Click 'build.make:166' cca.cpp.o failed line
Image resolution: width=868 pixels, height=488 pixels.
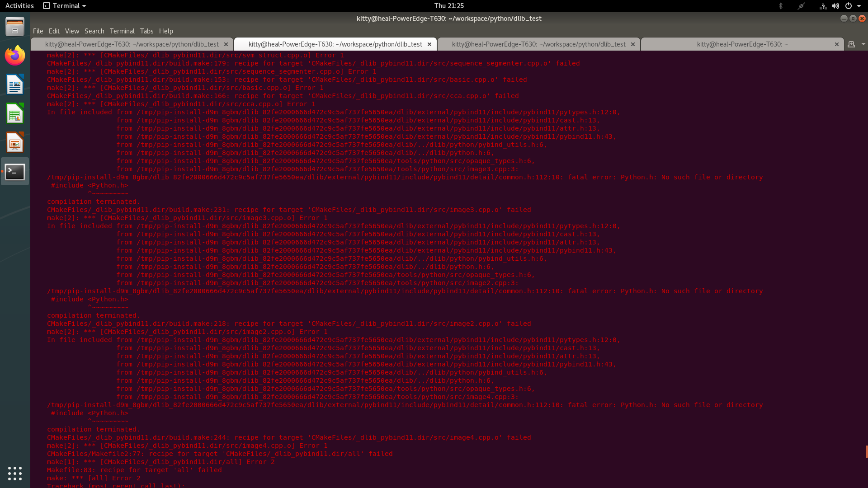point(283,96)
